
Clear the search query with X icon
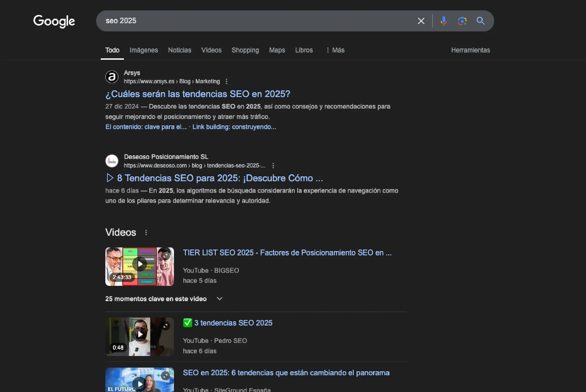[421, 21]
